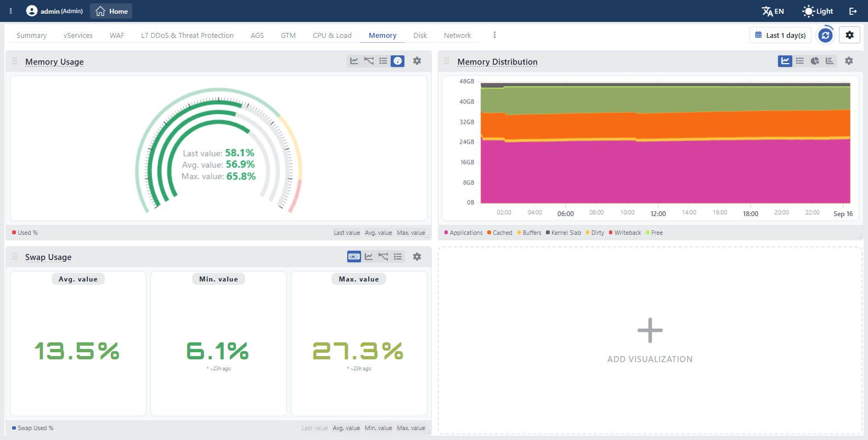
Task: Click Add Visualization placeholder
Action: (650, 340)
